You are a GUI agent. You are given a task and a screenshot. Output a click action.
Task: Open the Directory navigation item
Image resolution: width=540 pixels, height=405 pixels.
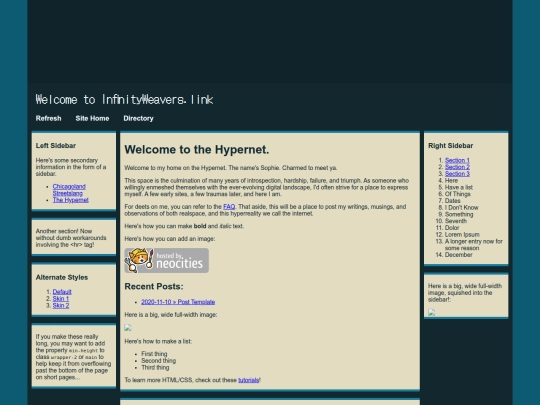pyautogui.click(x=138, y=118)
